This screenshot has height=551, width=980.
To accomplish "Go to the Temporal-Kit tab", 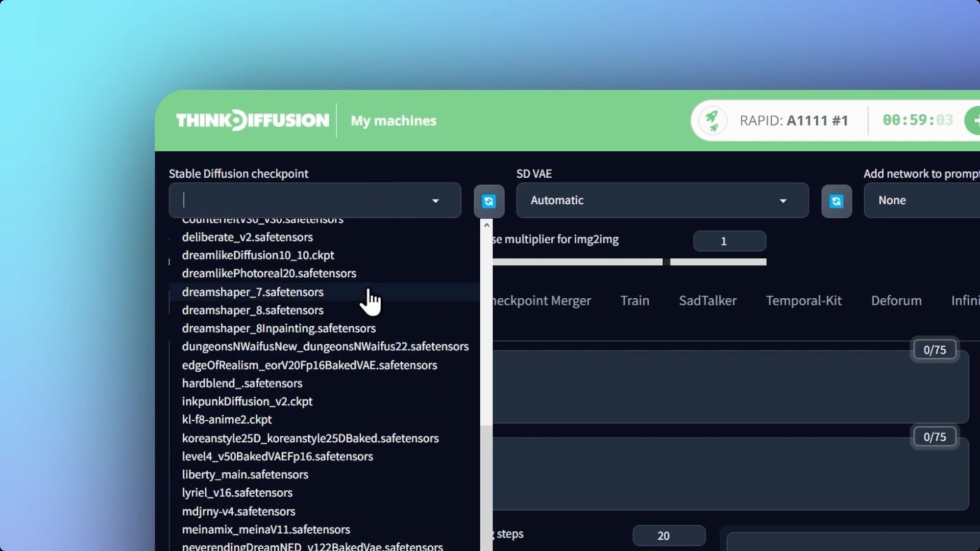I will tap(803, 300).
